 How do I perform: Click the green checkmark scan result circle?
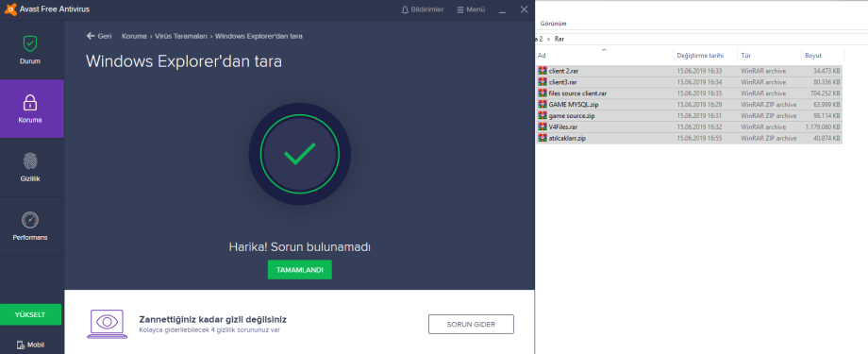(x=299, y=154)
